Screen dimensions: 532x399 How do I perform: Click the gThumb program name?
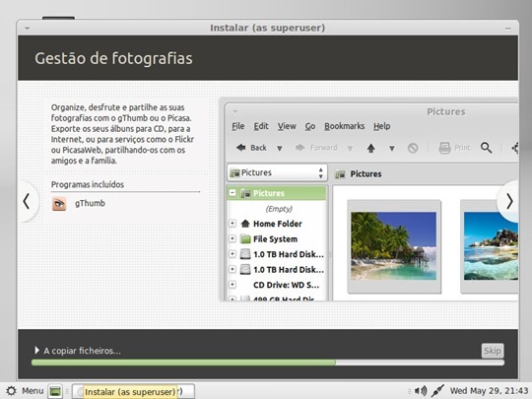[90, 203]
